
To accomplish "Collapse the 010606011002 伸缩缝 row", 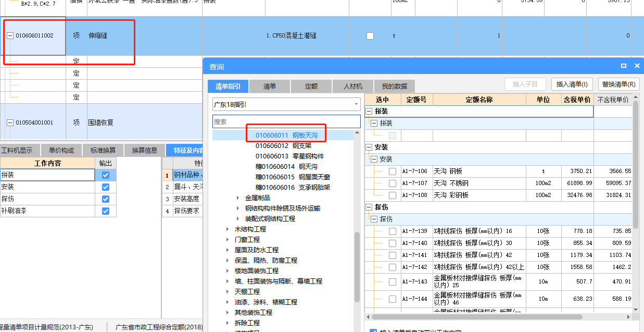I will 10,36.
